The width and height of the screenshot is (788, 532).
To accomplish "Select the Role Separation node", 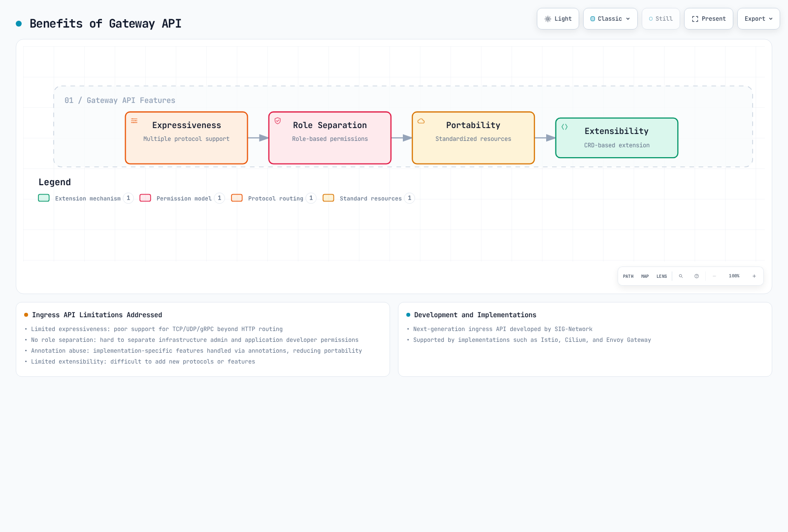I will [x=330, y=138].
